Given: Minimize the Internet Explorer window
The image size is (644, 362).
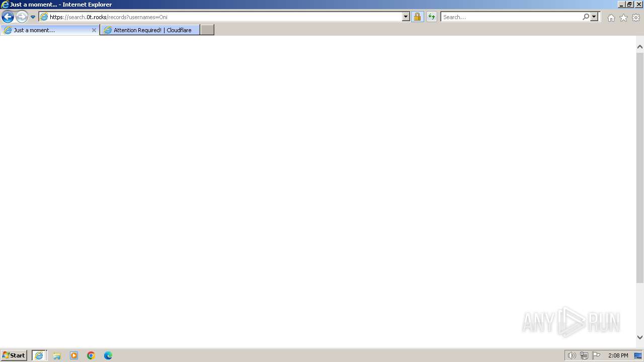Looking at the screenshot, I should click(x=621, y=4).
